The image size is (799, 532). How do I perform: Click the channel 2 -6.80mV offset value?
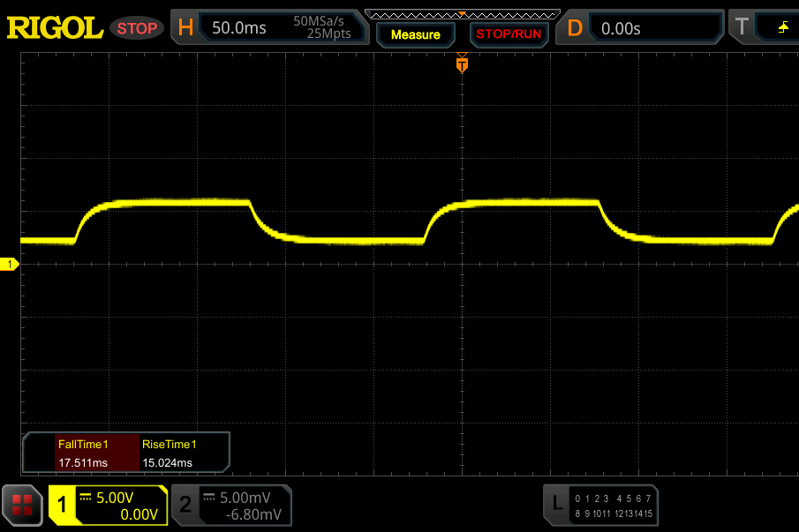(x=253, y=514)
